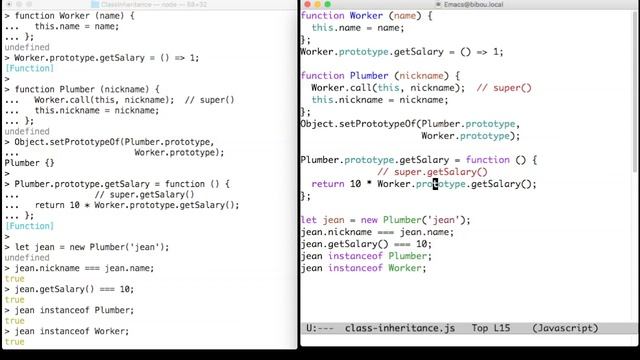The width and height of the screenshot is (640, 360).
Task: Maximize the Emacs window with green button
Action: tap(327, 4)
